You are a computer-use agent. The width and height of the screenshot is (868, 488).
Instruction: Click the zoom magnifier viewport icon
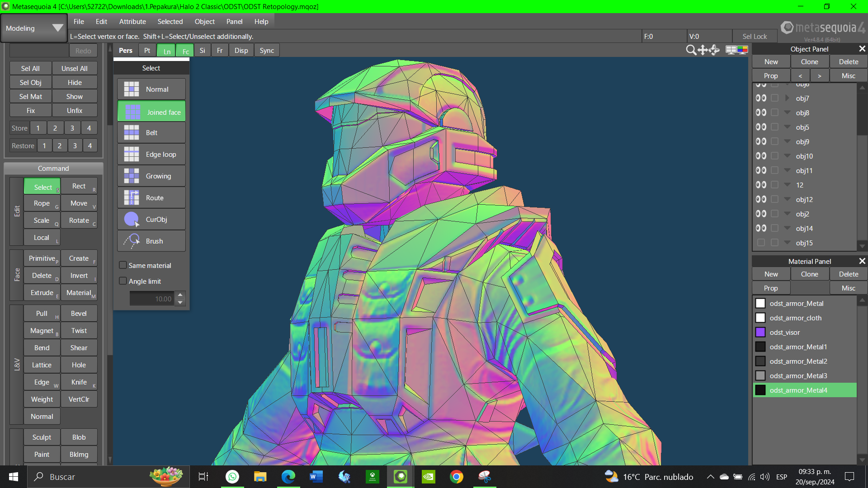pyautogui.click(x=691, y=50)
